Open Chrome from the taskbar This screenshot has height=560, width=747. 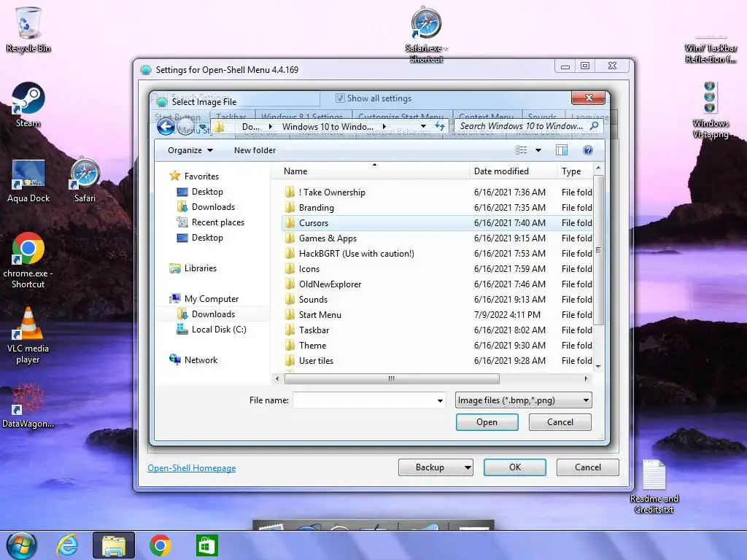pyautogui.click(x=160, y=545)
